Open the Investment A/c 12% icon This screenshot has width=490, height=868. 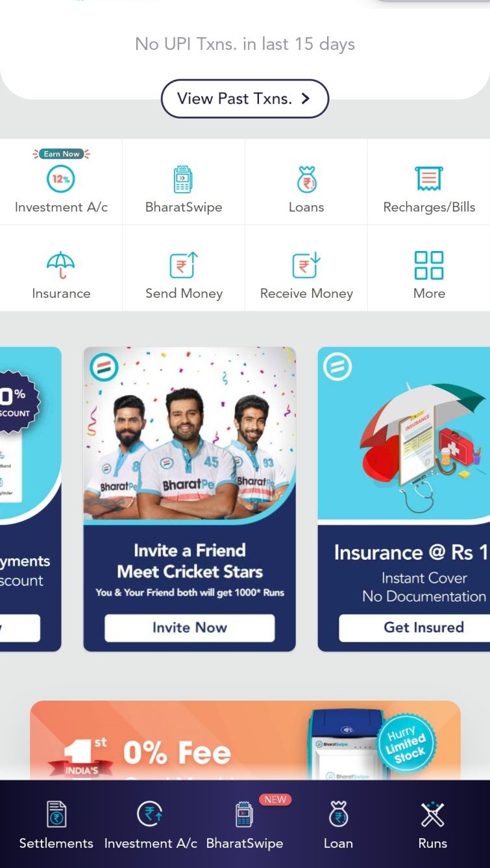(x=61, y=179)
